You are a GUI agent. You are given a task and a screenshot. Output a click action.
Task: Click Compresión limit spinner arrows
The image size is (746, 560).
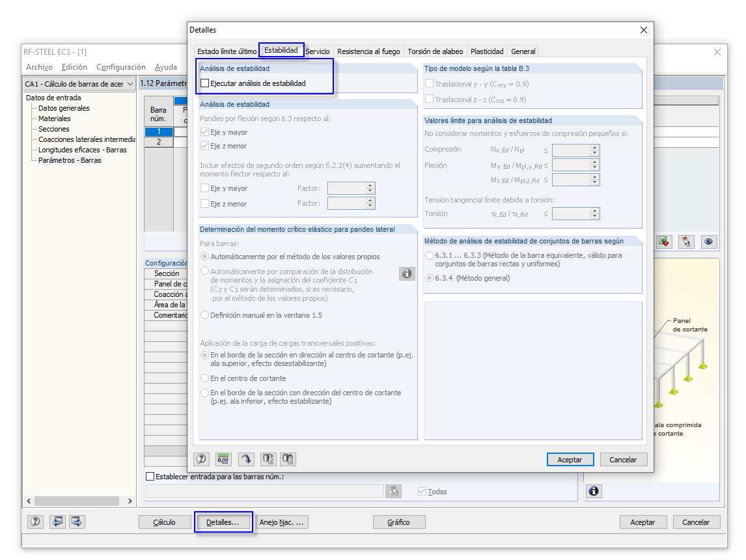(x=595, y=150)
